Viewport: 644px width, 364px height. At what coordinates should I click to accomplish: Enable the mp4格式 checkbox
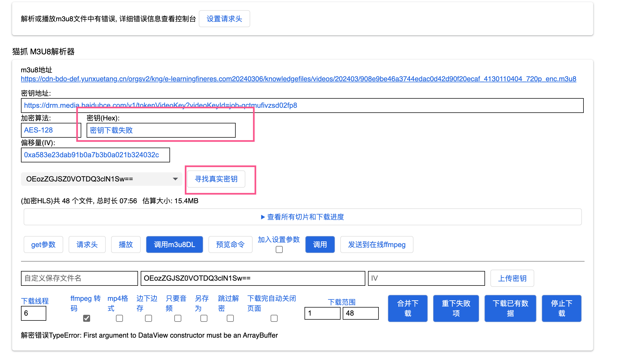tap(119, 318)
